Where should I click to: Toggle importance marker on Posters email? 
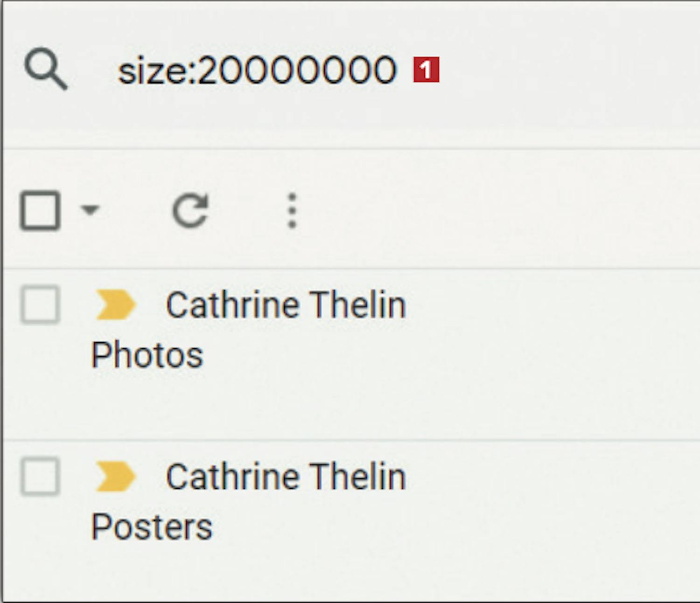coord(115,477)
